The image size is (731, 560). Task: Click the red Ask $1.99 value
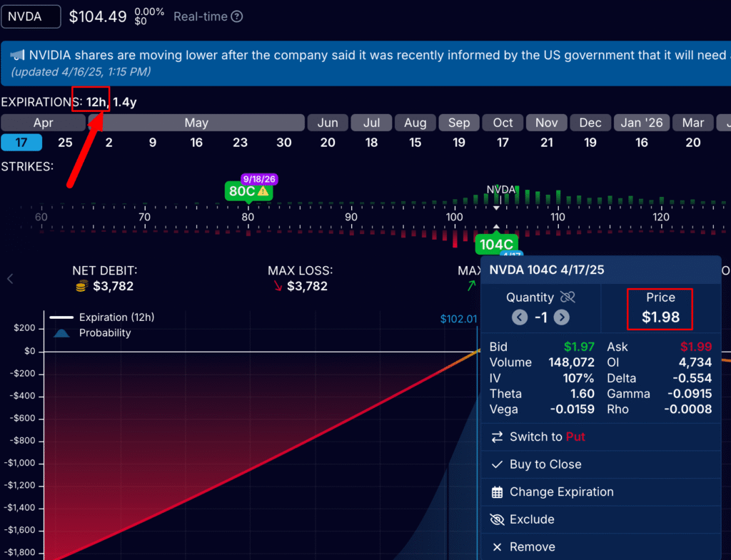(x=695, y=347)
